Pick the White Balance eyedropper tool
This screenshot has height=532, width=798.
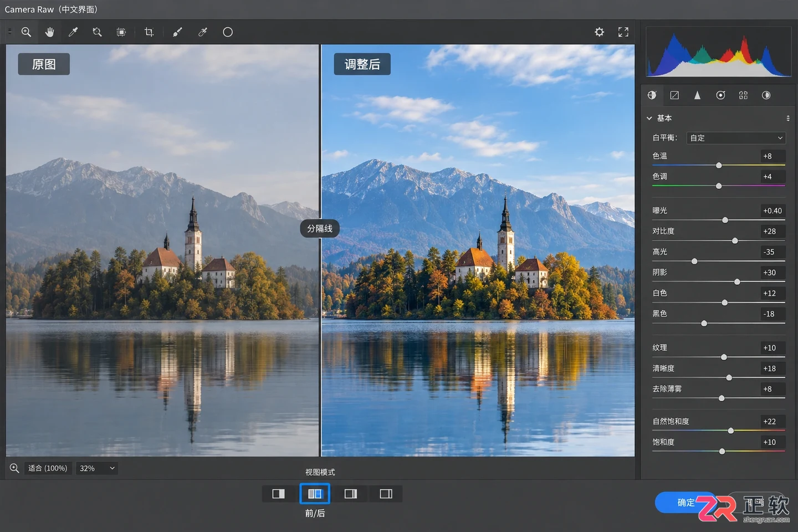point(73,32)
